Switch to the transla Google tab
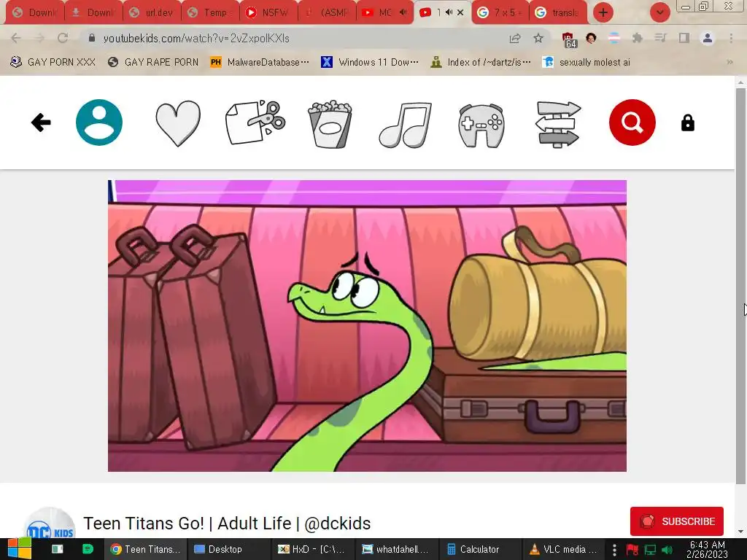Image resolution: width=747 pixels, height=560 pixels. coord(558,12)
